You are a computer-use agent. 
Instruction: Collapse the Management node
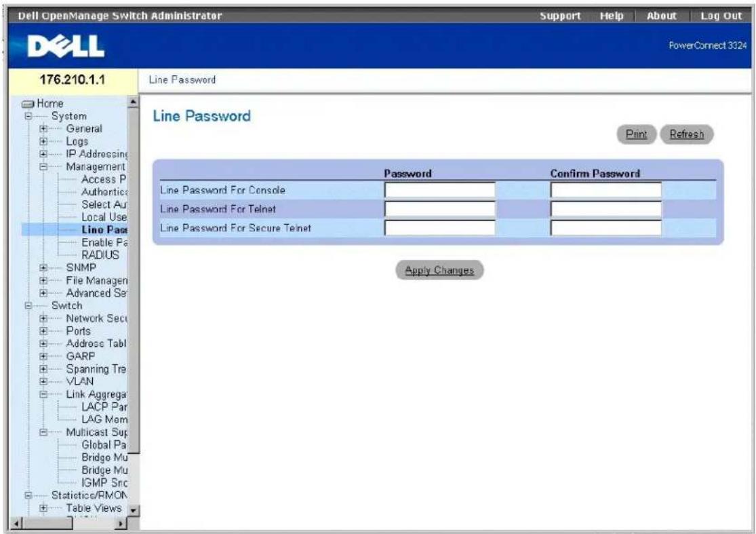(43, 167)
